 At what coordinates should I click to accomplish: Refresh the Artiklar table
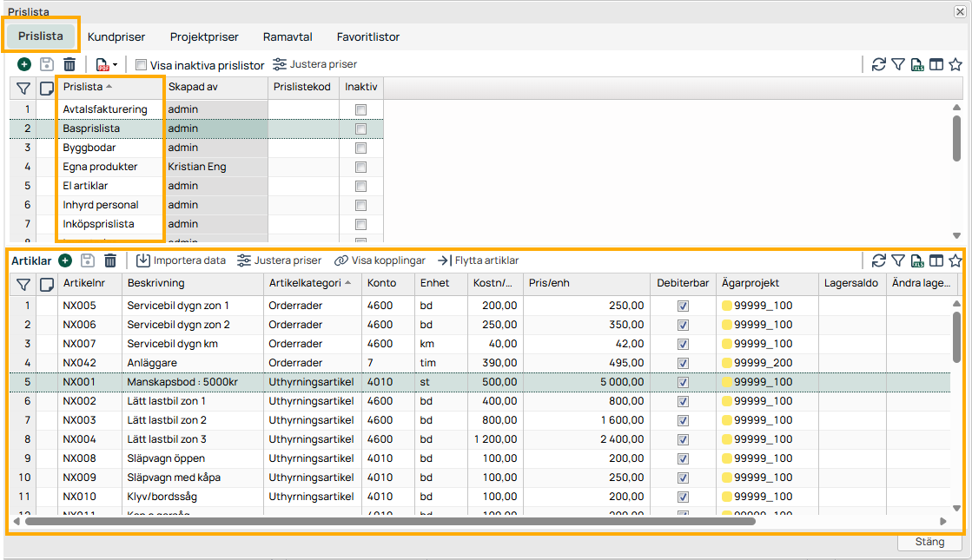pos(878,260)
